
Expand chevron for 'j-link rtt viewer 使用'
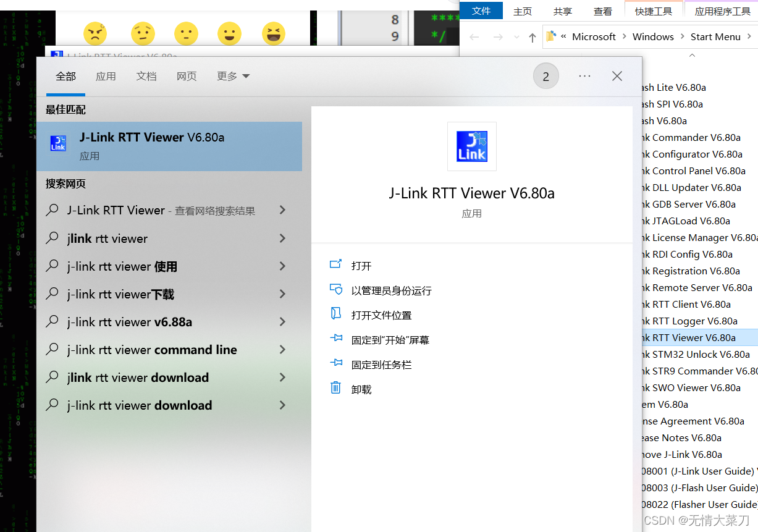(283, 266)
